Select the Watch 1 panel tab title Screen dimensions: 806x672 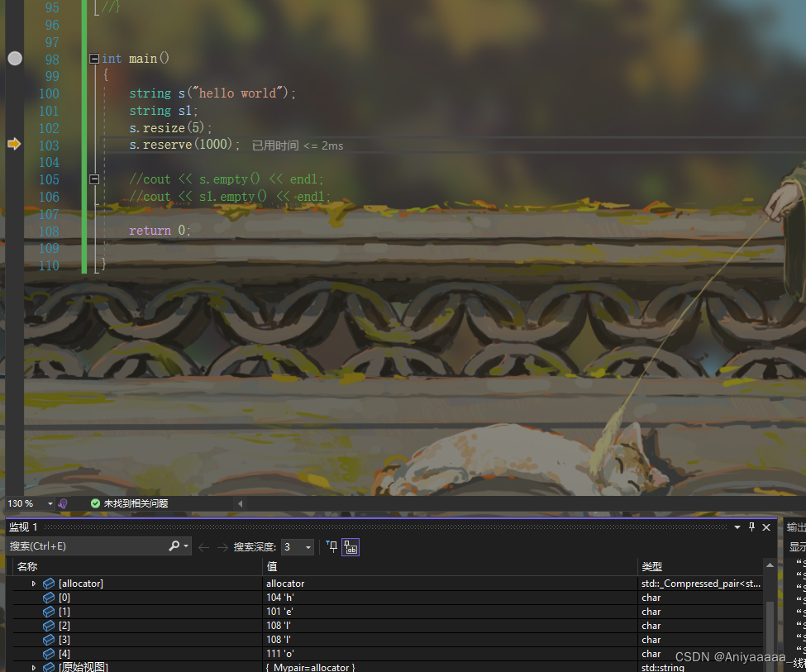(23, 527)
